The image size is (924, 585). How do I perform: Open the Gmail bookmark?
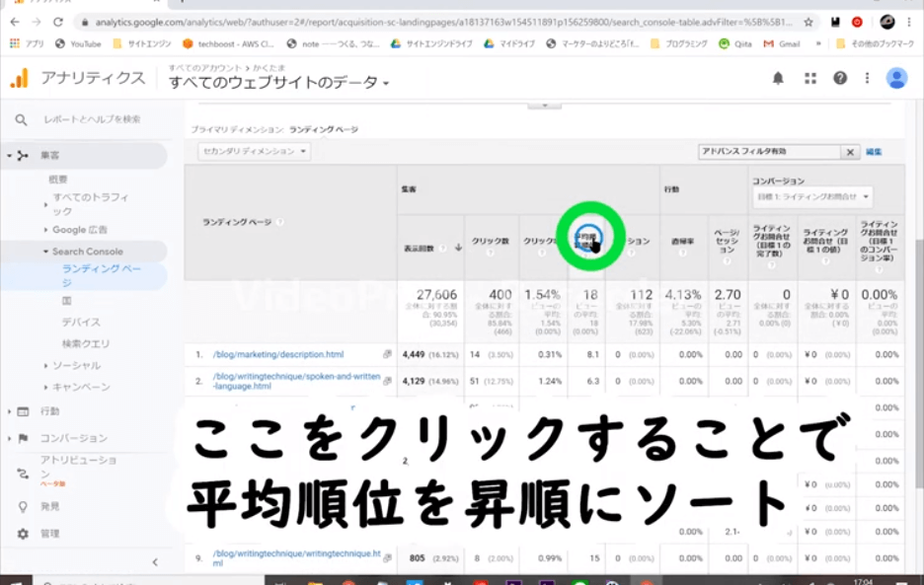[782, 43]
